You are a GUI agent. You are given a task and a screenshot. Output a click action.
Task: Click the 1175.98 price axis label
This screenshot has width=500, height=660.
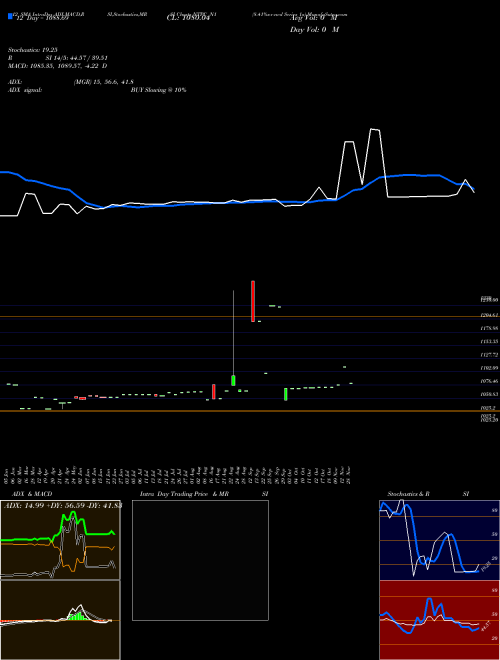489,327
